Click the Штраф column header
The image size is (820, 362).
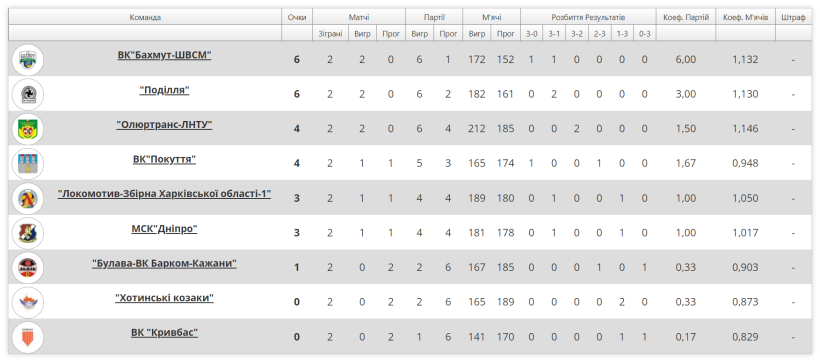coord(793,17)
